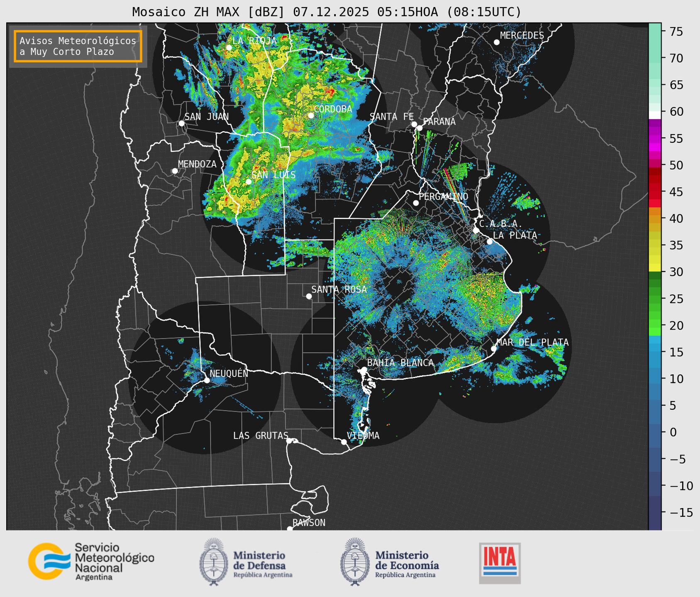Select the BAHIA BLANCA city label
700x597 pixels.
click(400, 362)
